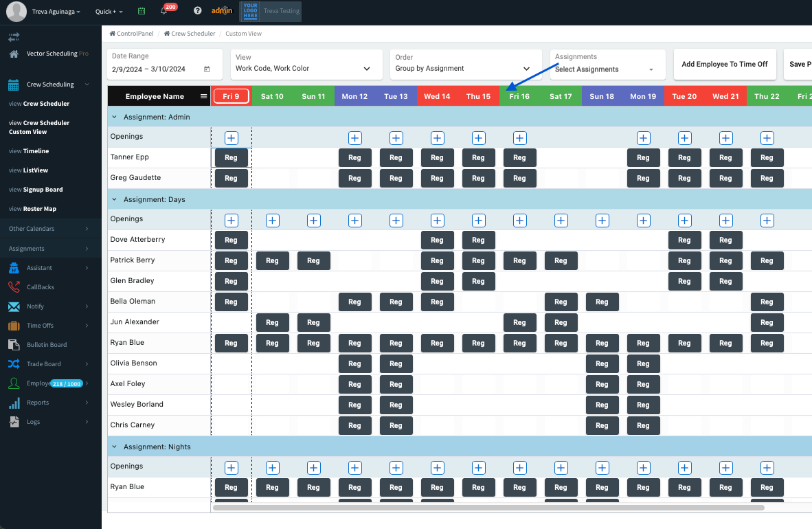Screen dimensions: 812x529
Task: Click employee name Greg Gaudette
Action: click(x=136, y=178)
